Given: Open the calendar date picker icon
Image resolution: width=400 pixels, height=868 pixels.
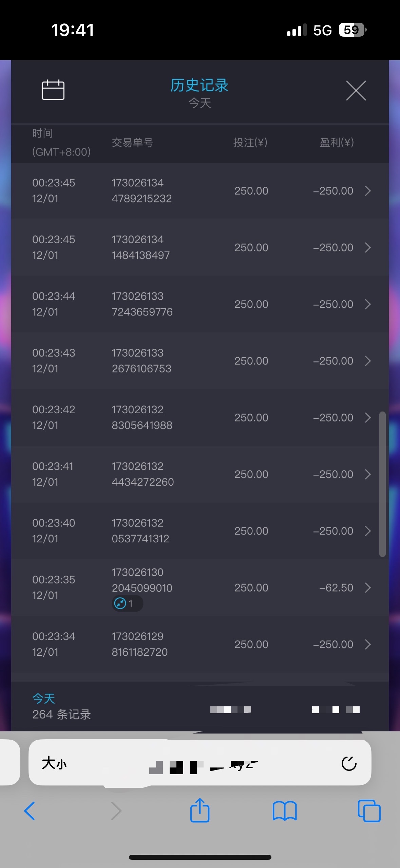Looking at the screenshot, I should 53,90.
